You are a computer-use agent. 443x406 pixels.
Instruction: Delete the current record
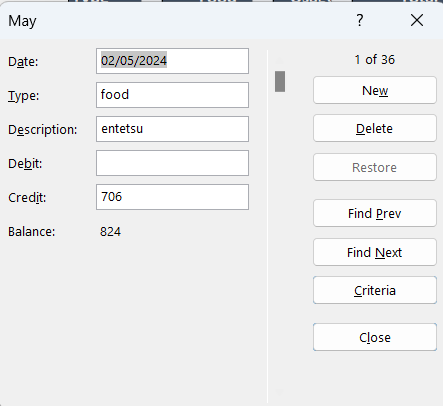pos(375,128)
